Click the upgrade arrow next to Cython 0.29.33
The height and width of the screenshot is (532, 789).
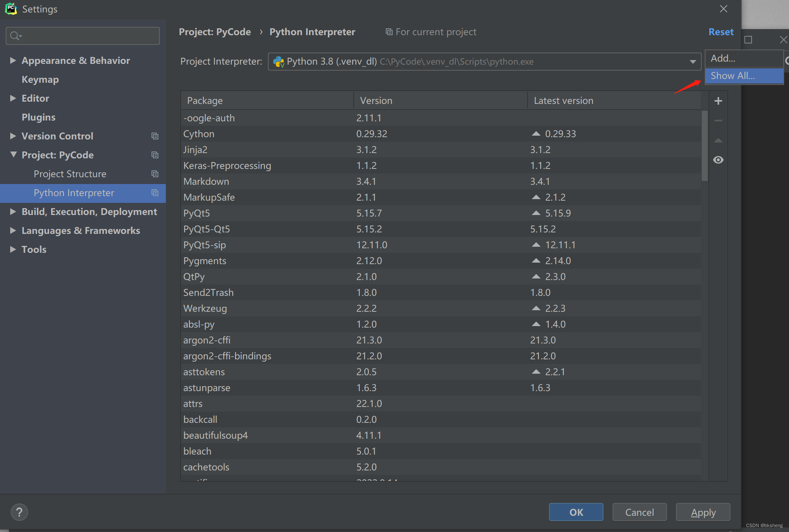536,134
